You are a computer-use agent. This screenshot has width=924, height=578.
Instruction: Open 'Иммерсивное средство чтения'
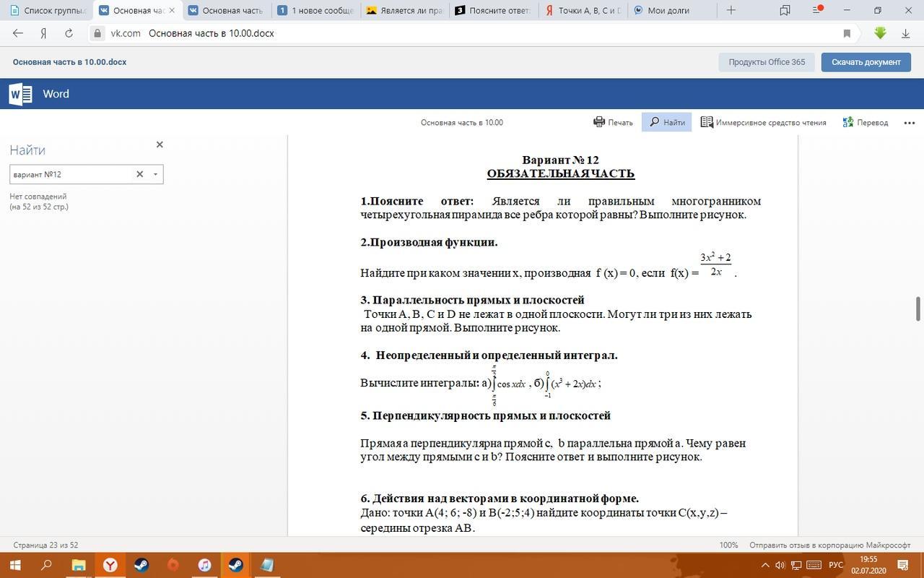[x=764, y=122]
